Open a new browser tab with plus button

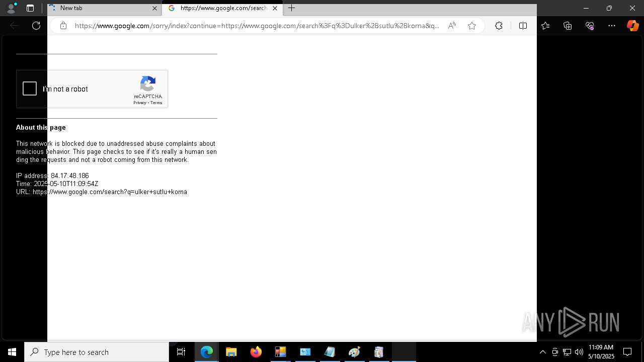(291, 8)
